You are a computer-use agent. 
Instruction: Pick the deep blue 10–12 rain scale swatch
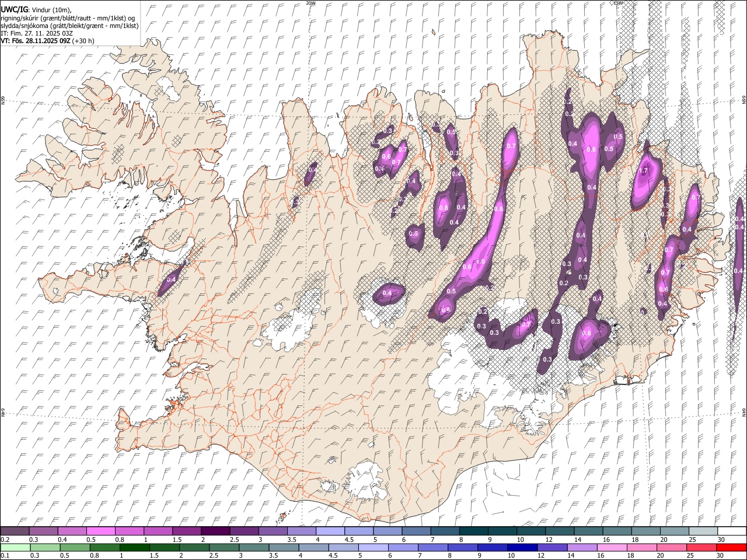point(522,548)
